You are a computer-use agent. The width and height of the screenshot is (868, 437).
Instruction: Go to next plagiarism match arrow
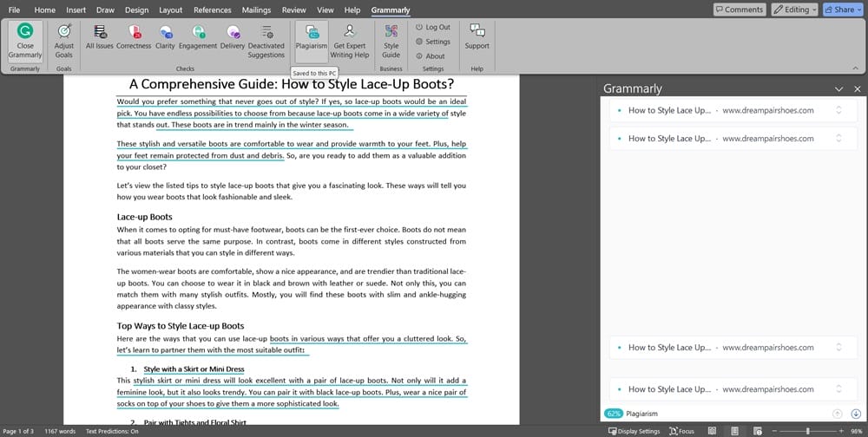pos(856,414)
